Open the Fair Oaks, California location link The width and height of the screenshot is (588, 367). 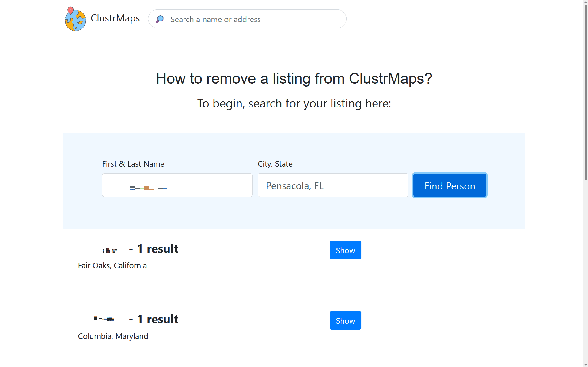(x=112, y=265)
